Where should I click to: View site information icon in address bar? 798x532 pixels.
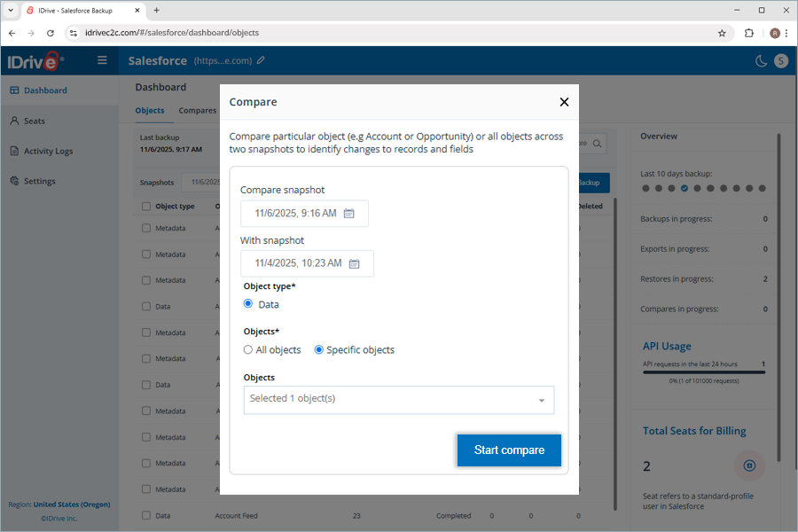(x=74, y=33)
